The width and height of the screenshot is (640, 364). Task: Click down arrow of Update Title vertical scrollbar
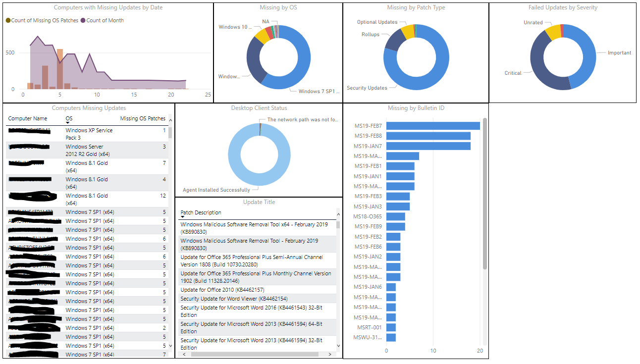click(339, 346)
